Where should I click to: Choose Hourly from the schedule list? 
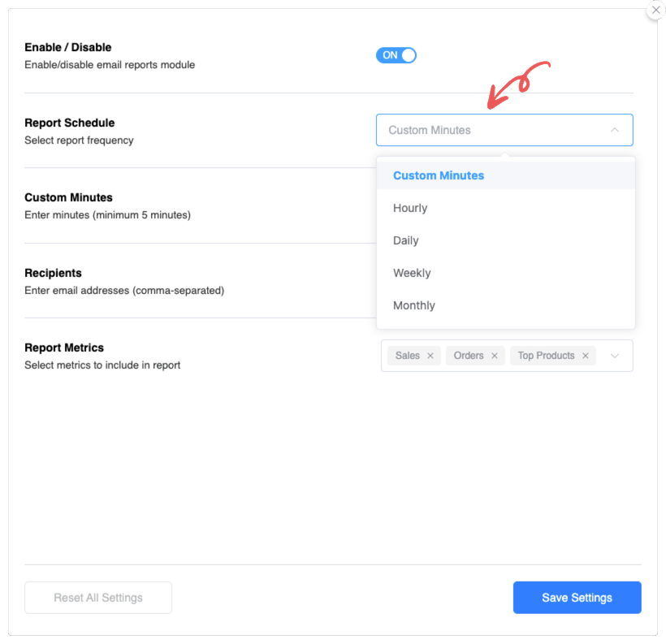click(x=410, y=208)
